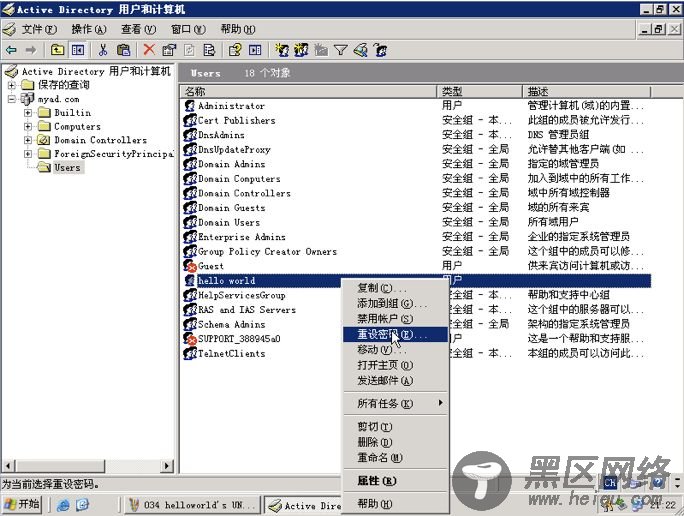Click the Paste clipboard toolbar icon

click(123, 50)
